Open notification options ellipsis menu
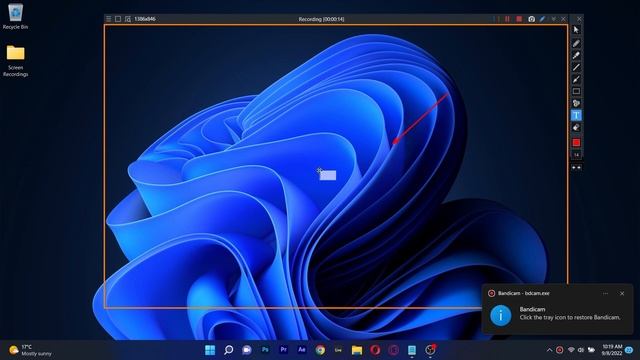This screenshot has width=640, height=360. [x=605, y=293]
